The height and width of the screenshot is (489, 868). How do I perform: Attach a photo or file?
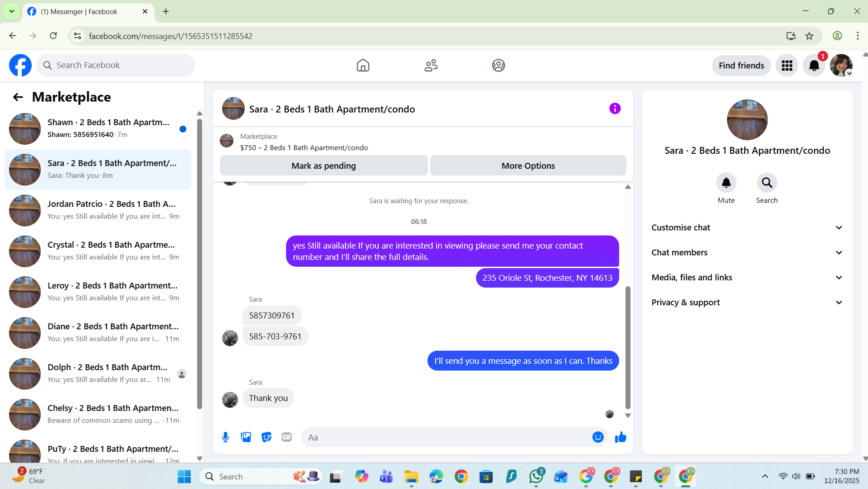pos(246,437)
